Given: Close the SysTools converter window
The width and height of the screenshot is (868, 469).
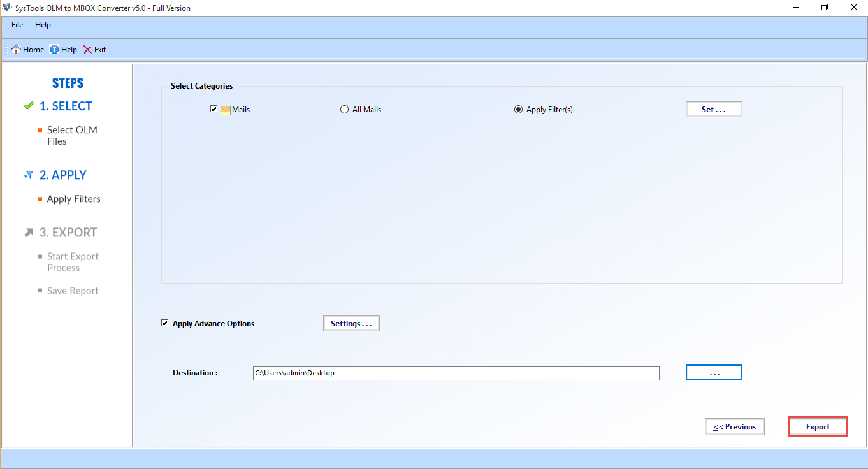Looking at the screenshot, I should coord(853,8).
